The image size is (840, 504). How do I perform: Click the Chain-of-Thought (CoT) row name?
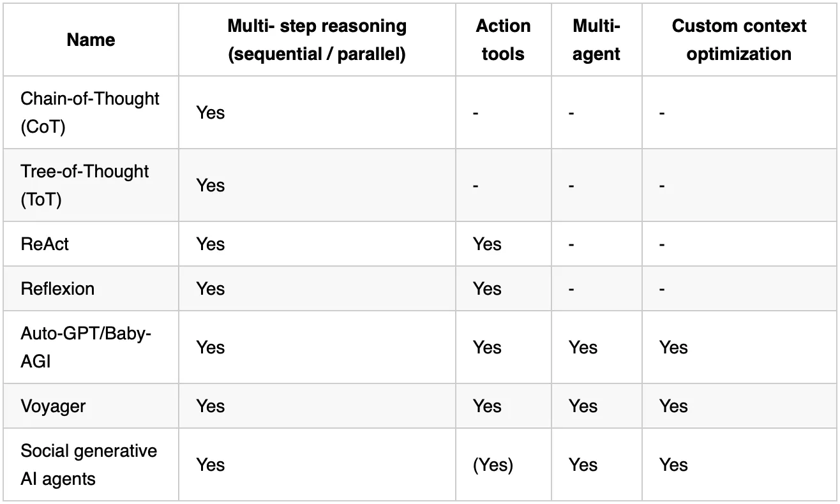point(90,112)
